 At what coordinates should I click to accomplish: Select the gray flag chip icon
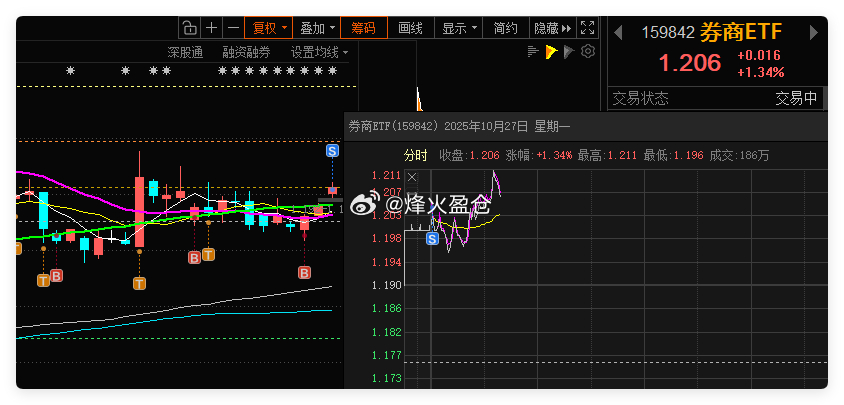(x=569, y=52)
